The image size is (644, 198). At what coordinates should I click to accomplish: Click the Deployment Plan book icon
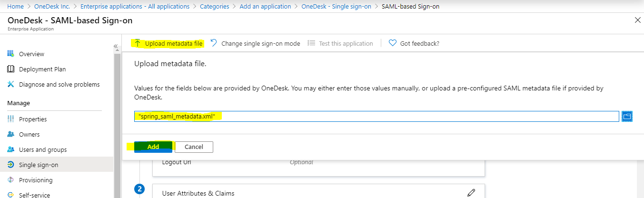pyautogui.click(x=11, y=69)
